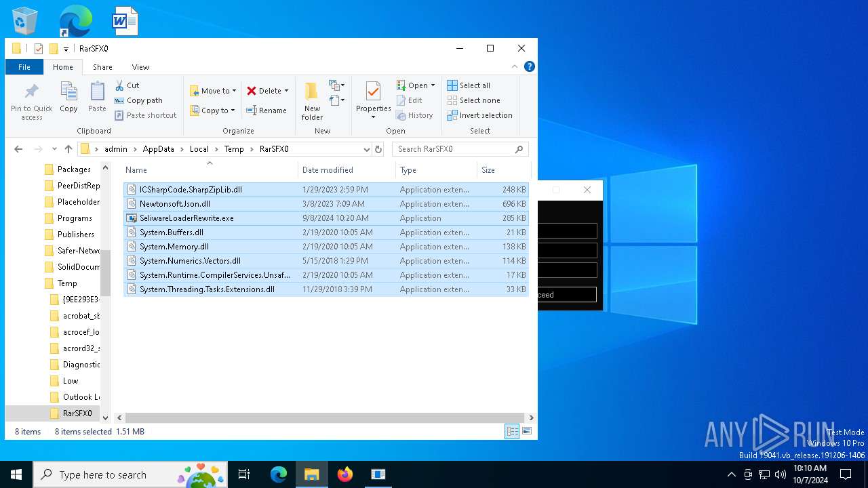Open the Copy to dropdown

click(x=212, y=110)
